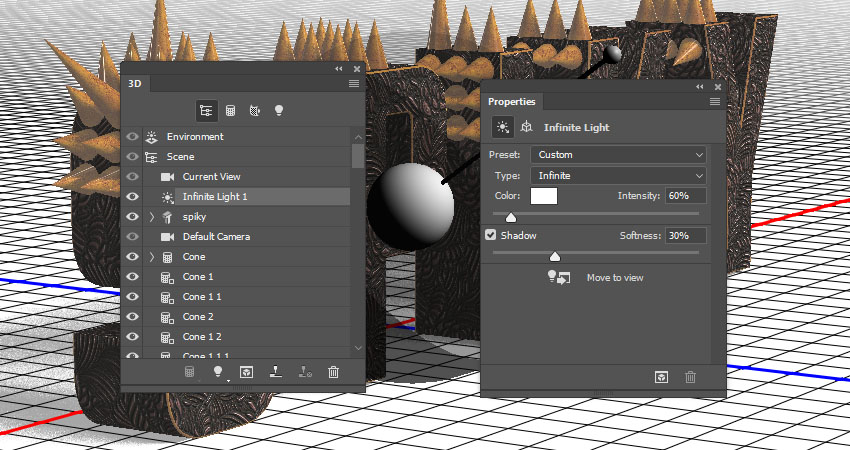Filter 3D panel by lights
Viewport: 850px width, 450px height.
(279, 110)
